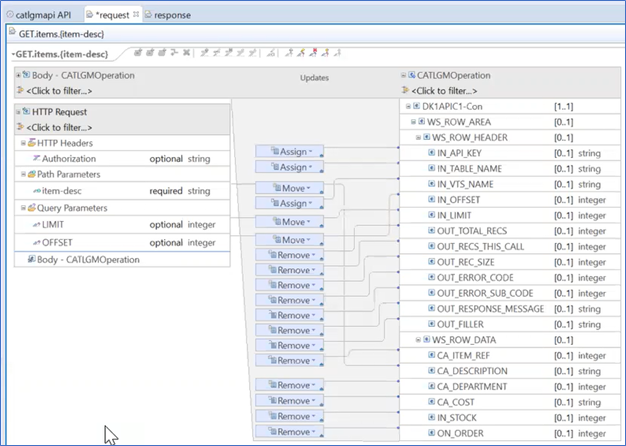Click the IN_TABLE_NAME element icon
The width and height of the screenshot is (626, 446).
click(432, 168)
